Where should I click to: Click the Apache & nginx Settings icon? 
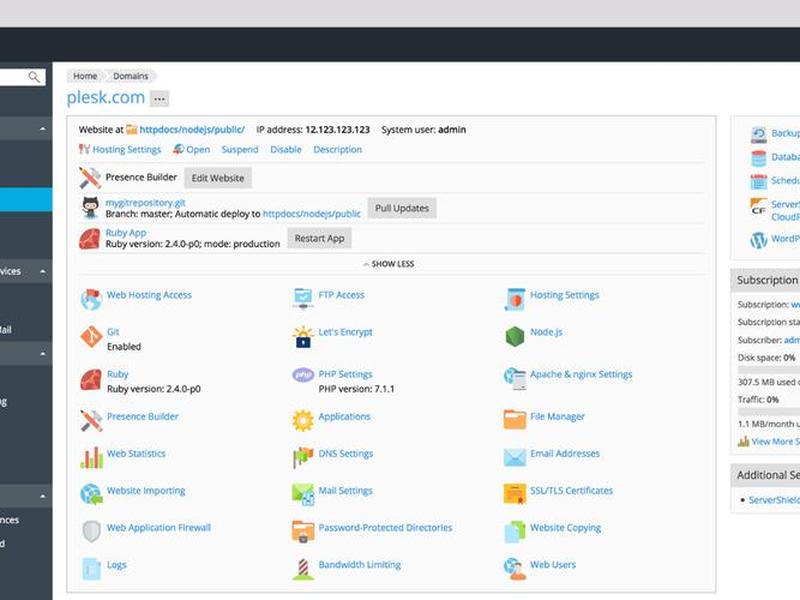(515, 379)
